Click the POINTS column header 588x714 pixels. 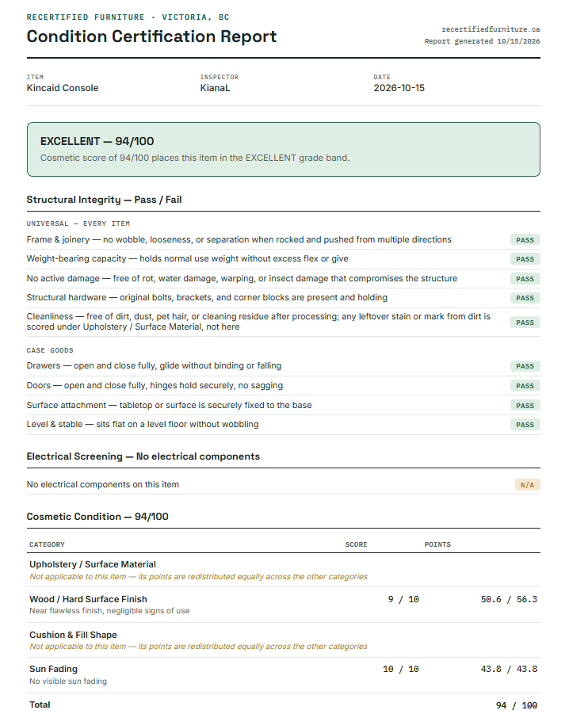click(x=437, y=544)
